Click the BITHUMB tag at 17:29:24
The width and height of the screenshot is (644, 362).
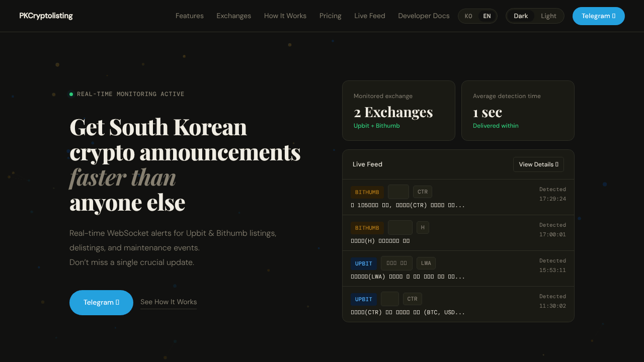(x=367, y=192)
